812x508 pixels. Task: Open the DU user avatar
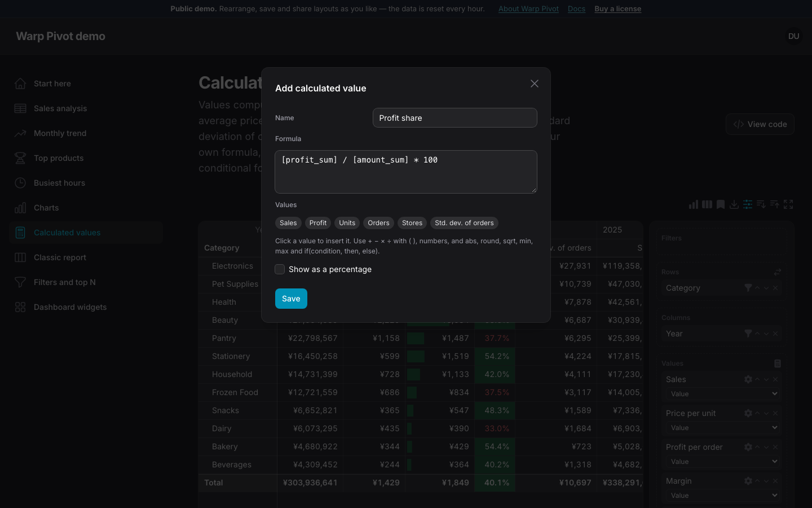point(794,36)
